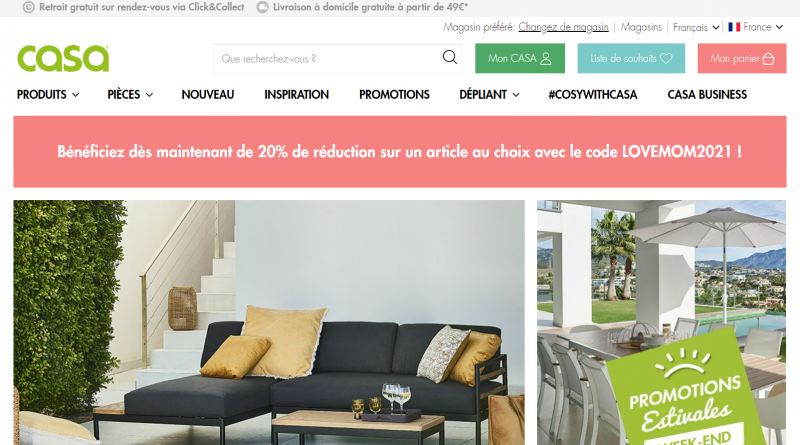The height and width of the screenshot is (445, 800).
Task: Click the heart icon in Liste de souhaits
Action: tap(666, 59)
